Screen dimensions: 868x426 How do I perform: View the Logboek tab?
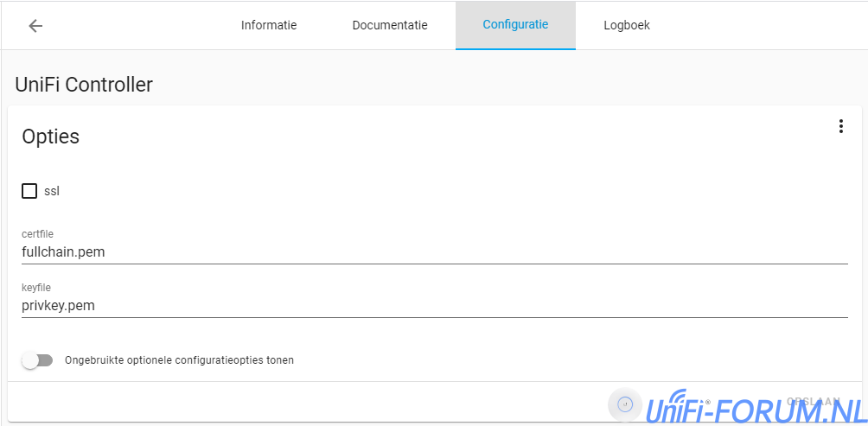[627, 26]
